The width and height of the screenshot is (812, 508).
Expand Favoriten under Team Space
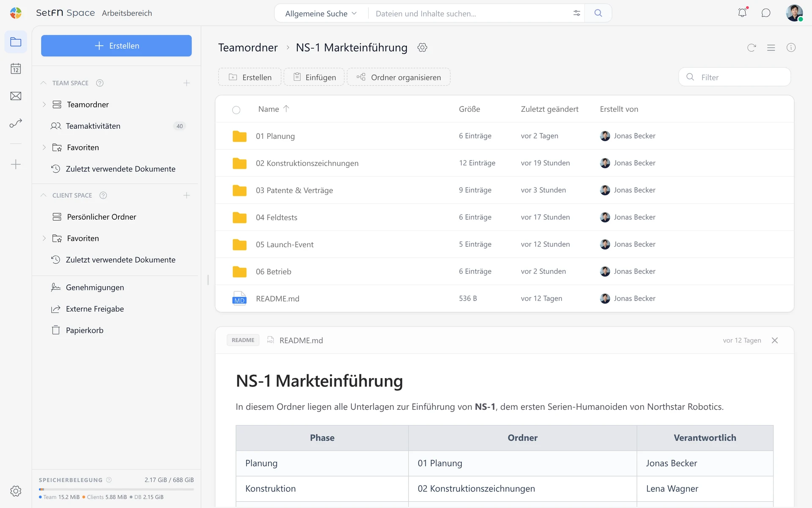pos(44,147)
